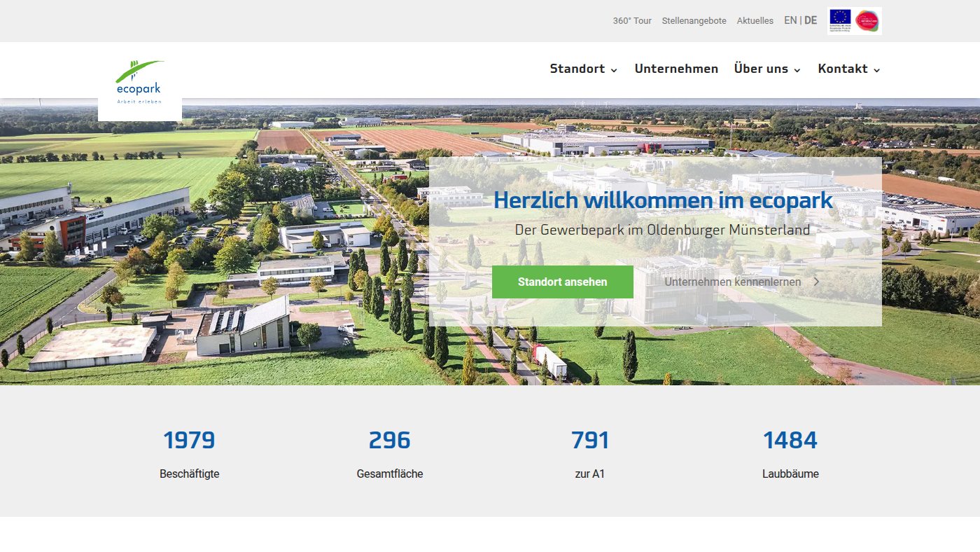Click the Gesamtfläche label
The image size is (980, 552).
[x=390, y=474]
